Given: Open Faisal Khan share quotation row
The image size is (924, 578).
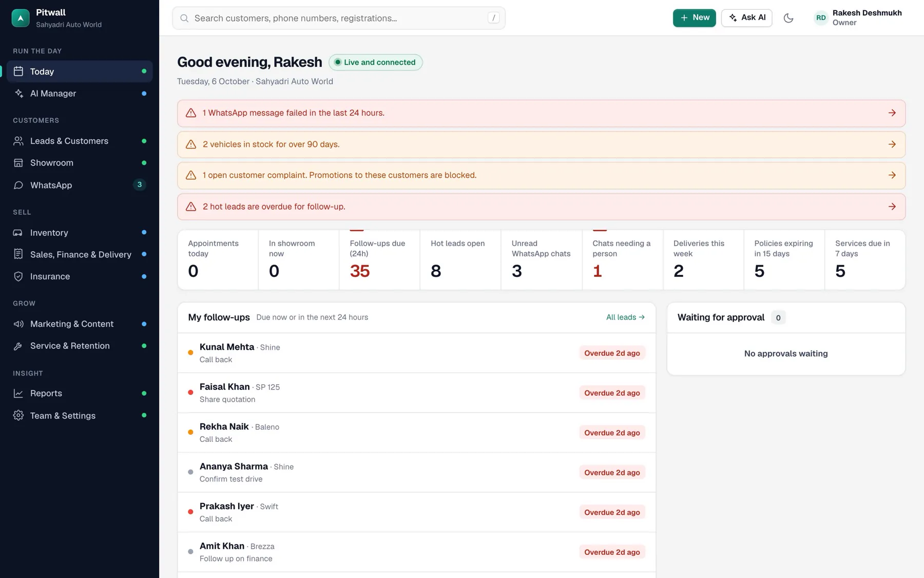Looking at the screenshot, I should [x=416, y=393].
